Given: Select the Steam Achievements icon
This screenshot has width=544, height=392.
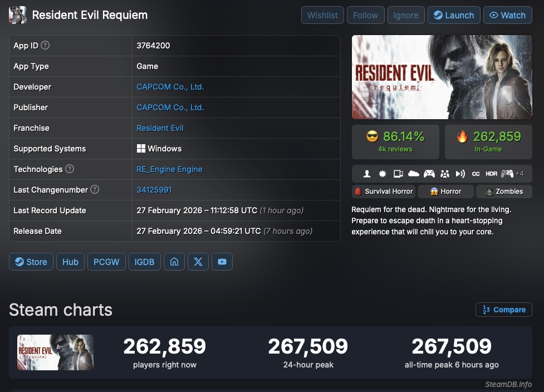Looking at the screenshot, I should pos(382,173).
